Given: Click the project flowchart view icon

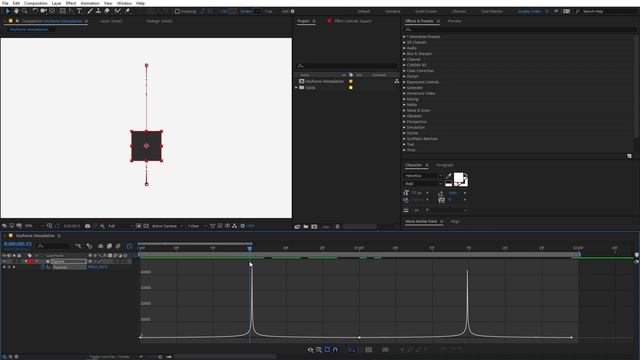Looking at the screenshot, I should point(396,81).
